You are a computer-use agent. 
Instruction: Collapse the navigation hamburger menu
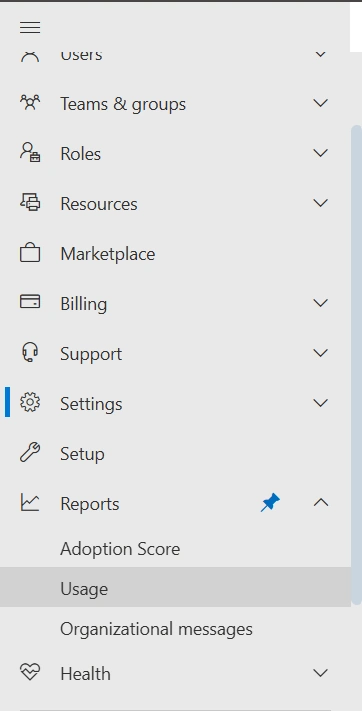click(30, 28)
